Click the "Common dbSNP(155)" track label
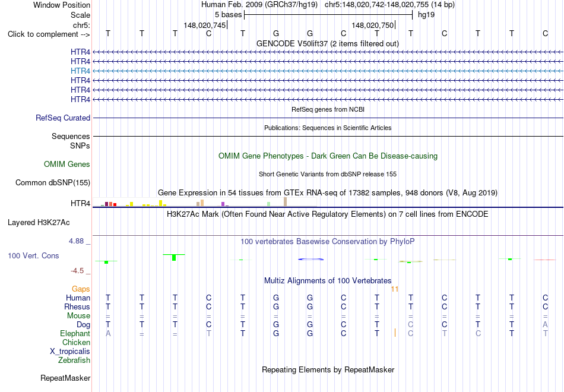Image resolution: width=564 pixels, height=392 pixels. tap(53, 183)
